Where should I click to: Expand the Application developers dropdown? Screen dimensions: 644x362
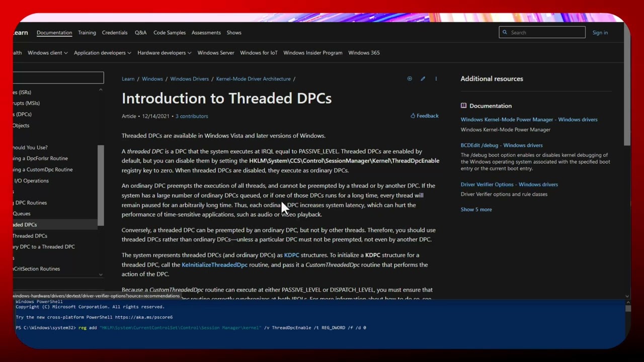tap(103, 53)
